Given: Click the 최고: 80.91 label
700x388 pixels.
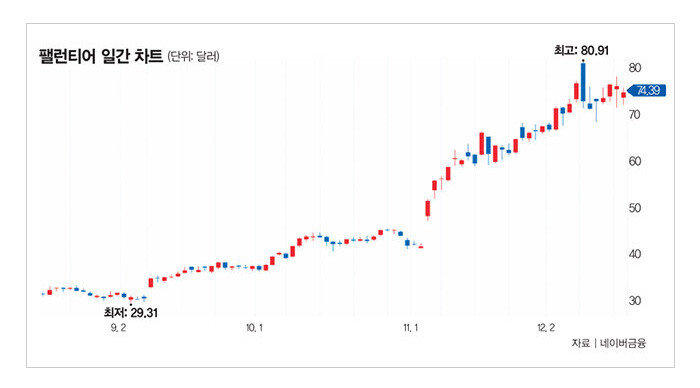Looking at the screenshot, I should (581, 50).
